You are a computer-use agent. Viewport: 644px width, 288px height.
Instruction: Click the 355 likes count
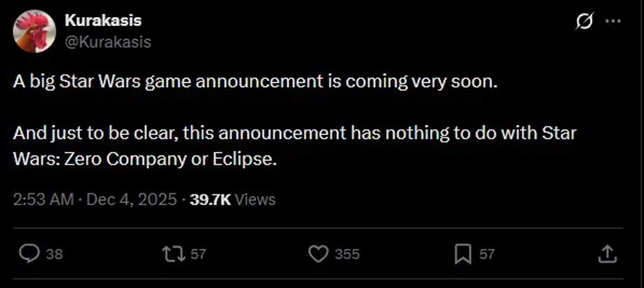click(347, 254)
